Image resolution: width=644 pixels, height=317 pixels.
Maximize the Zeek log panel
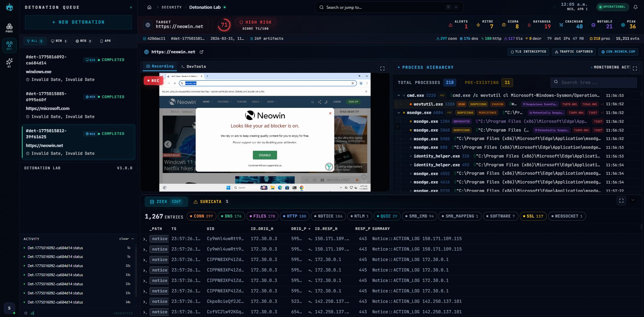pos(621,201)
